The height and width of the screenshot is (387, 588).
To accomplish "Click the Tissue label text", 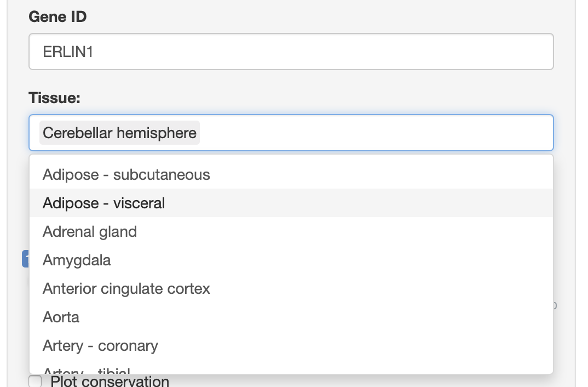I will pos(54,98).
